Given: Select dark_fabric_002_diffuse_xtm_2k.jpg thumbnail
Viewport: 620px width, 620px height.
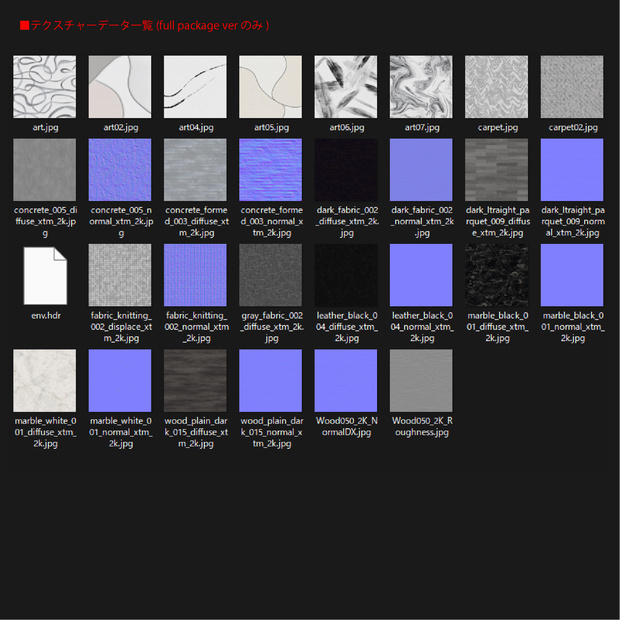Looking at the screenshot, I should point(346,170).
